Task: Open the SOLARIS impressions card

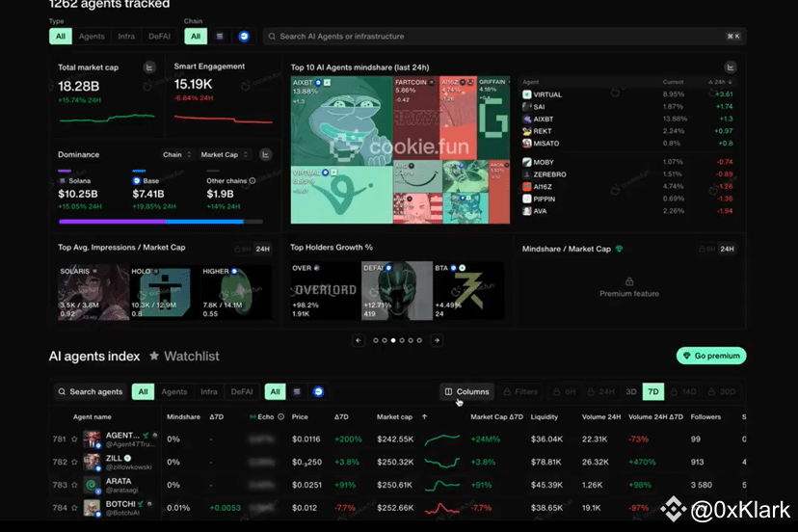Action: coord(93,292)
